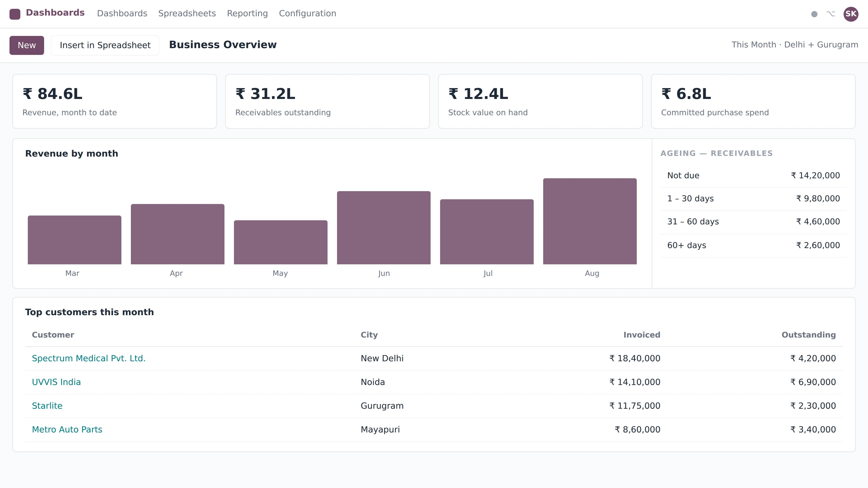Screen dimensions: 868x488
Task: Select the 31 – 60 days ageing row
Action: click(754, 222)
